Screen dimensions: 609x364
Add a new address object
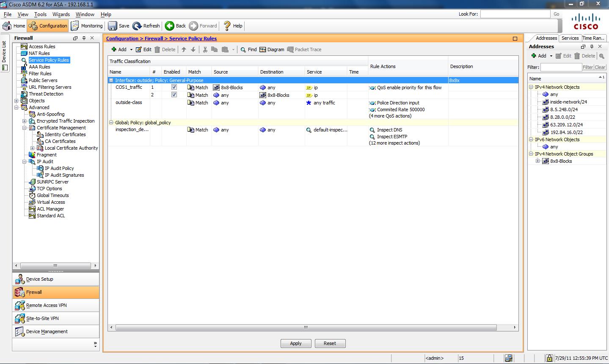coord(539,56)
